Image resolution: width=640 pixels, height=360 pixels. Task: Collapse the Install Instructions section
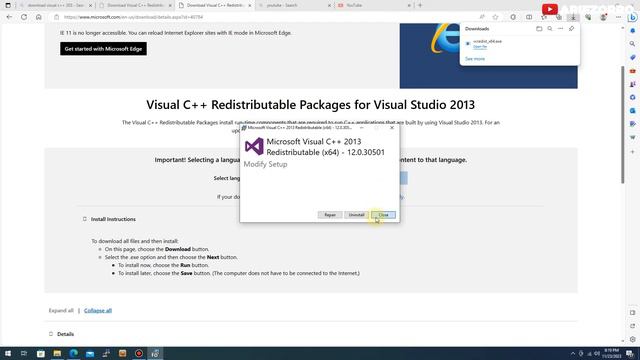tap(85, 219)
